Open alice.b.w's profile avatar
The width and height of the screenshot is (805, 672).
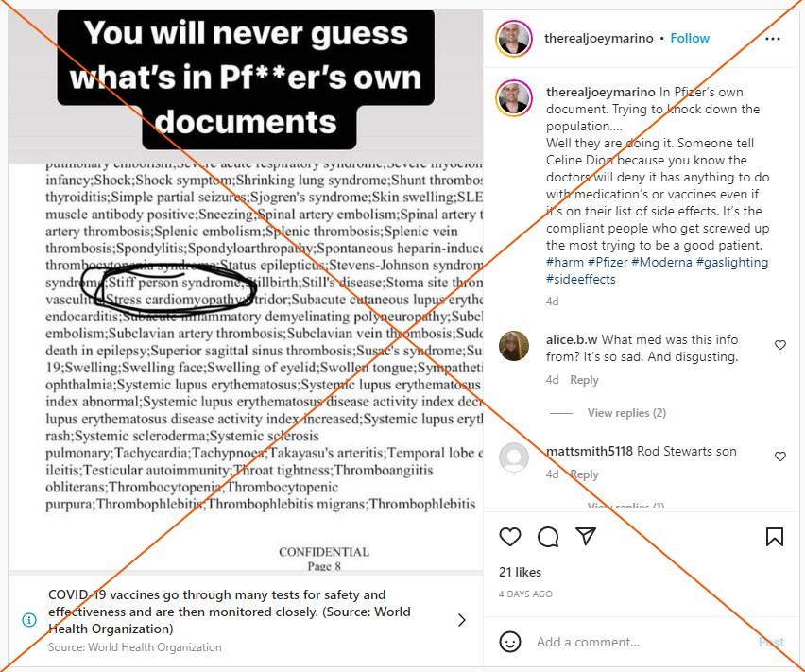(514, 346)
